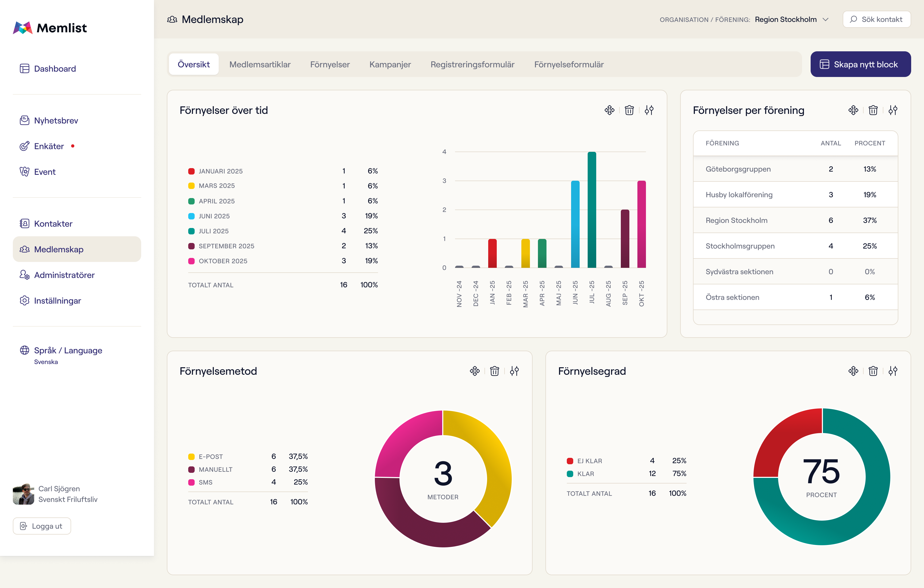Click Carl Sjögren's profile avatar
924x588 pixels.
coord(24,494)
